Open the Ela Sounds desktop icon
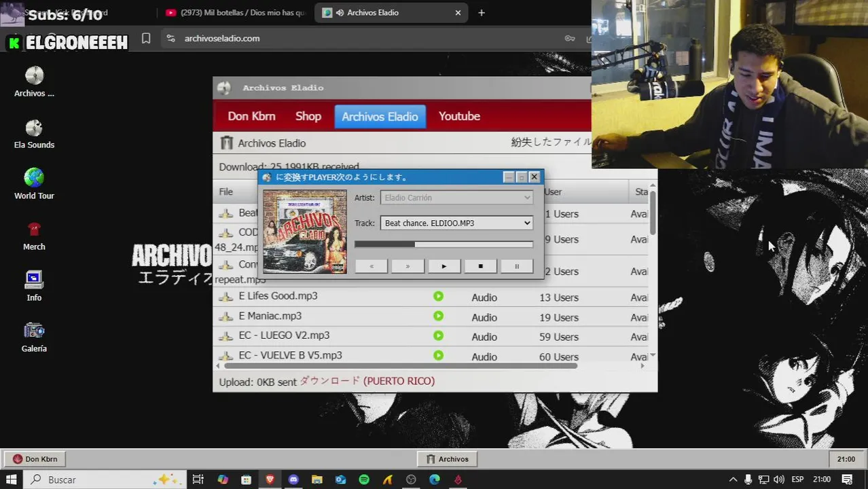Viewport: 868px width, 489px height. (x=34, y=133)
